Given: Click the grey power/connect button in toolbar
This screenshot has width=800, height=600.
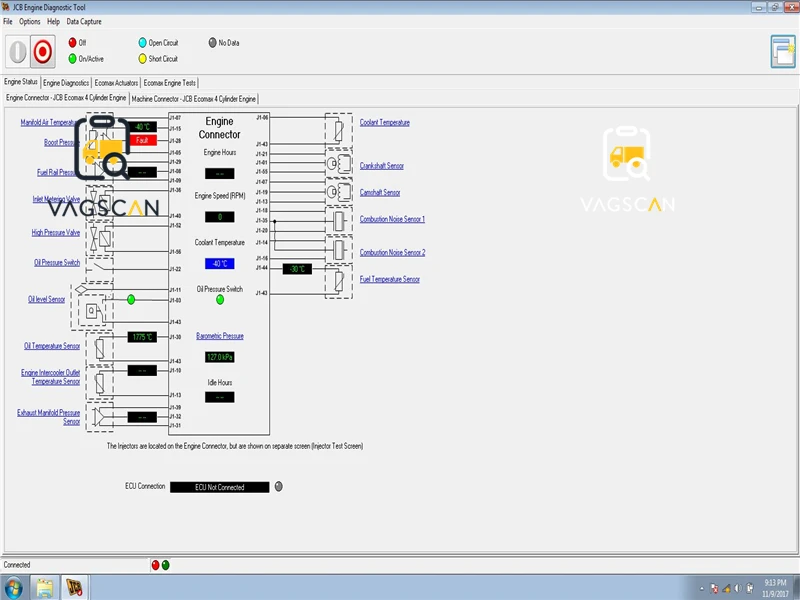Looking at the screenshot, I should pos(17,52).
